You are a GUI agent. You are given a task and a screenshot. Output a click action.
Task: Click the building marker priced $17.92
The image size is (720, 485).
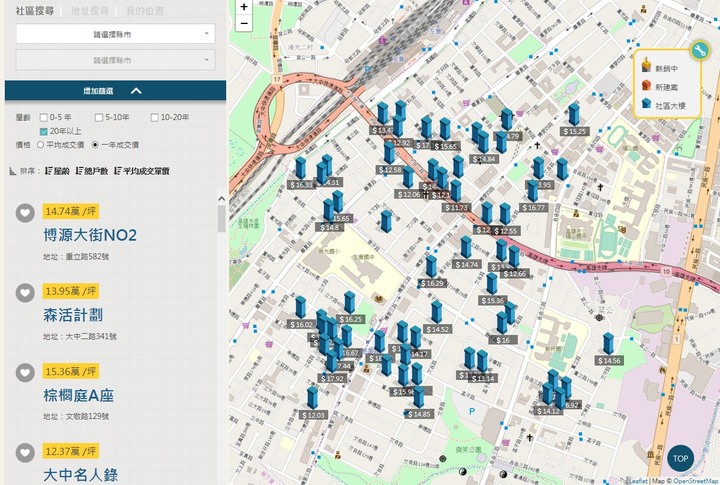332,362
